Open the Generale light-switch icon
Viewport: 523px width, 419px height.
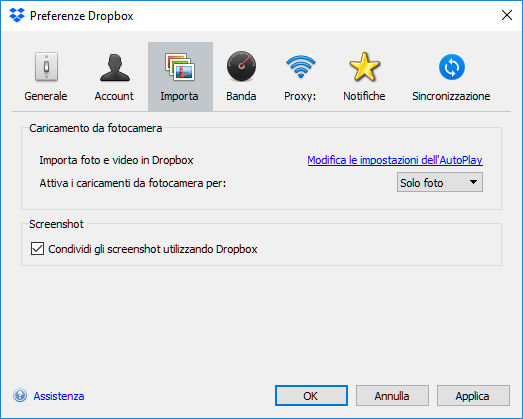point(46,67)
